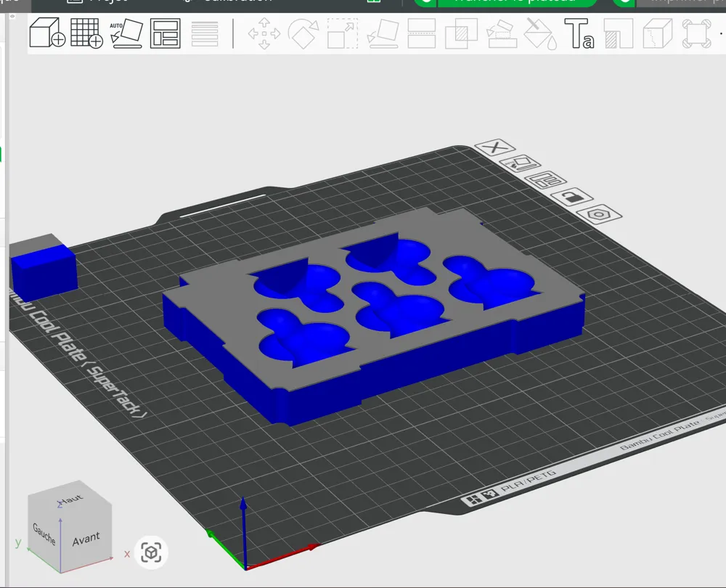Arrange all objects using the layout icon

166,33
